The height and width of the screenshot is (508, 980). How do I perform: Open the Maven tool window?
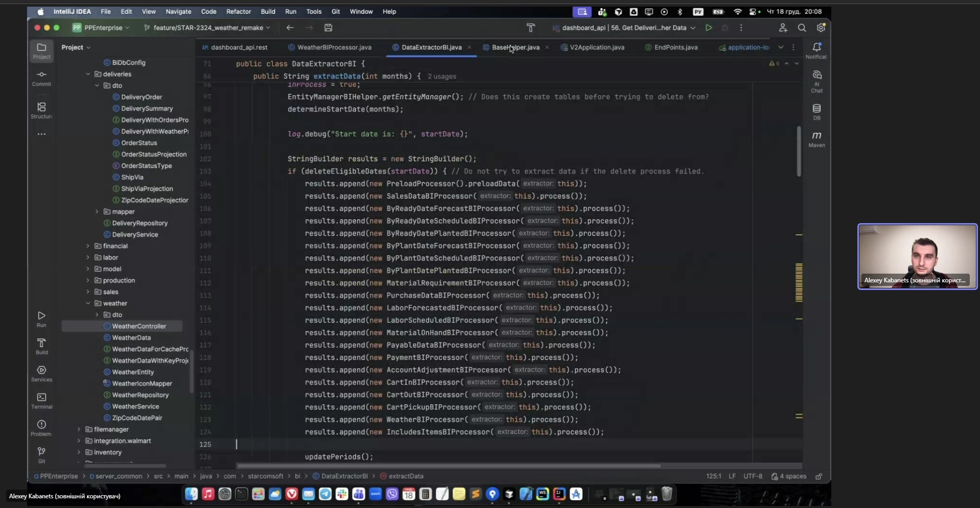816,138
